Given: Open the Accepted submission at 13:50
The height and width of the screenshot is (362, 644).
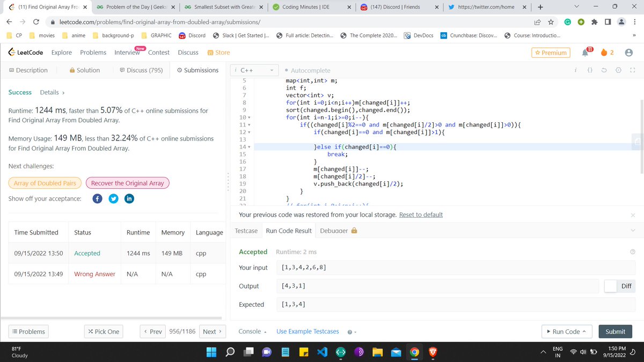Looking at the screenshot, I should [87, 253].
